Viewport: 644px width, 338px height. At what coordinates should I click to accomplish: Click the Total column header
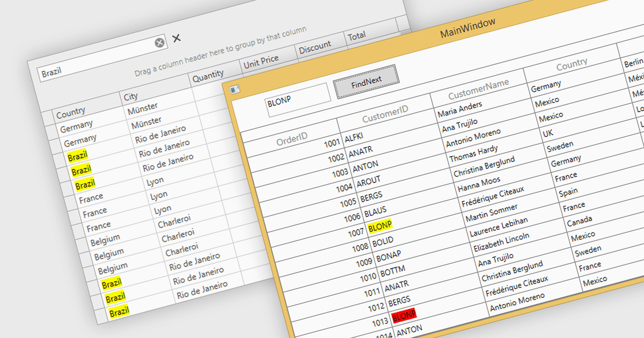click(357, 36)
